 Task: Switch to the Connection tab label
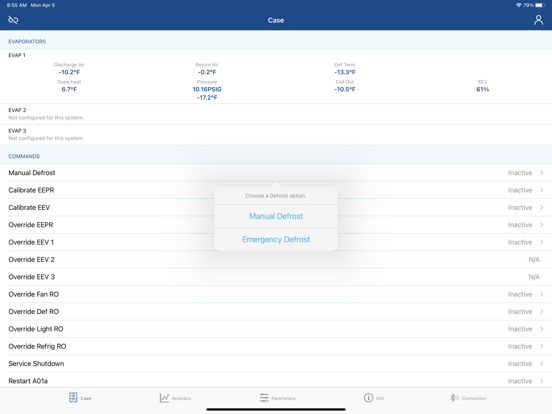[x=474, y=399]
